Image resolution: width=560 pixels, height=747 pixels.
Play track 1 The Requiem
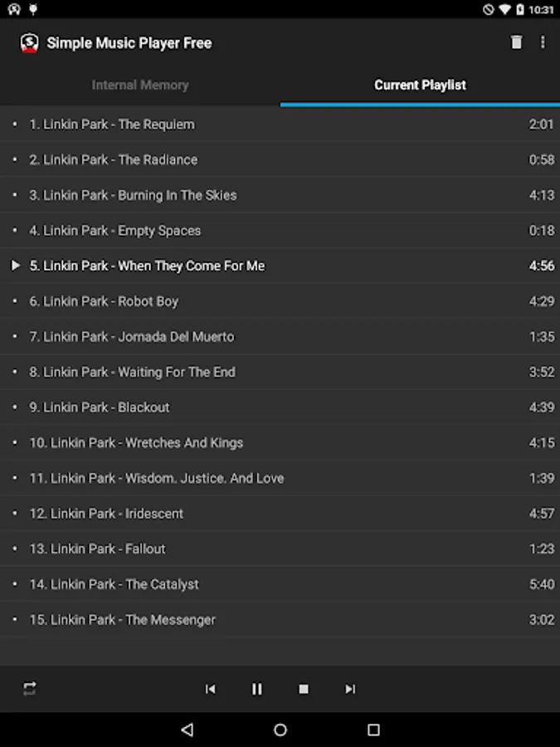coord(280,124)
